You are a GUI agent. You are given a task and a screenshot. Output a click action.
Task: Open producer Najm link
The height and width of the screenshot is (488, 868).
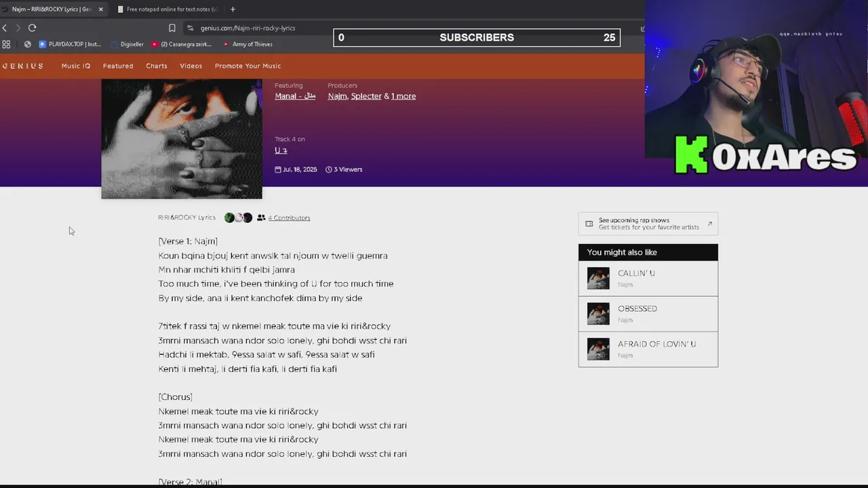pyautogui.click(x=337, y=96)
